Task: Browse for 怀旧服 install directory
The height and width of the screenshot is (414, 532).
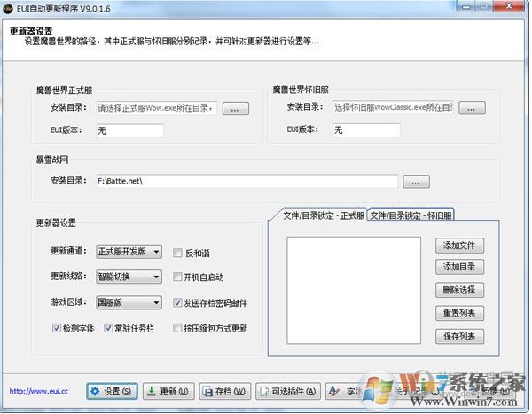Action: tap(472, 108)
